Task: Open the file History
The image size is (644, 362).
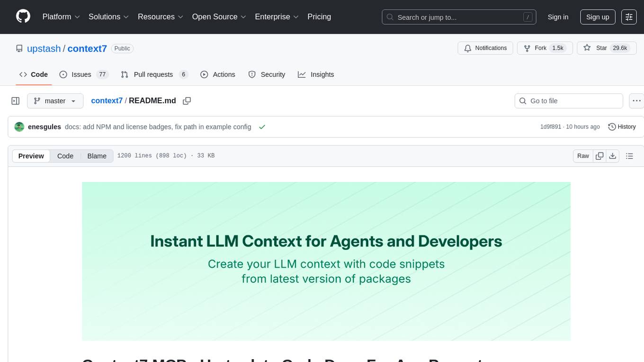Action: click(622, 127)
